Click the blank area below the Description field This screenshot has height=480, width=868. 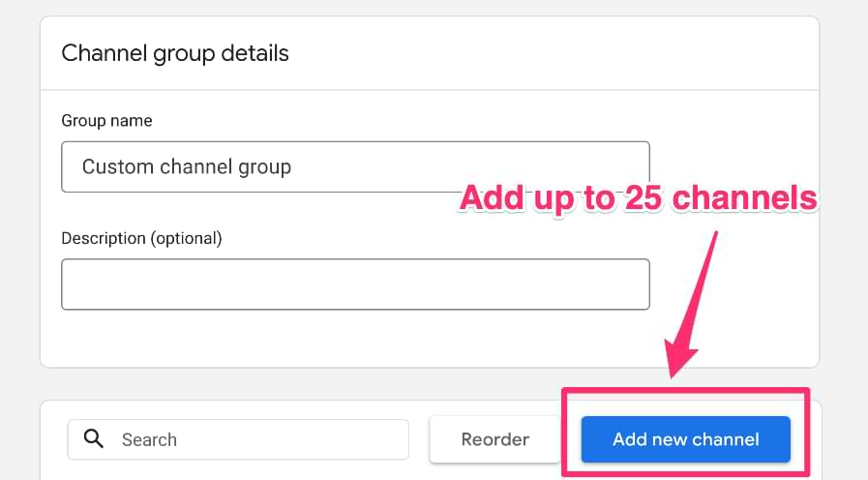coord(355,338)
